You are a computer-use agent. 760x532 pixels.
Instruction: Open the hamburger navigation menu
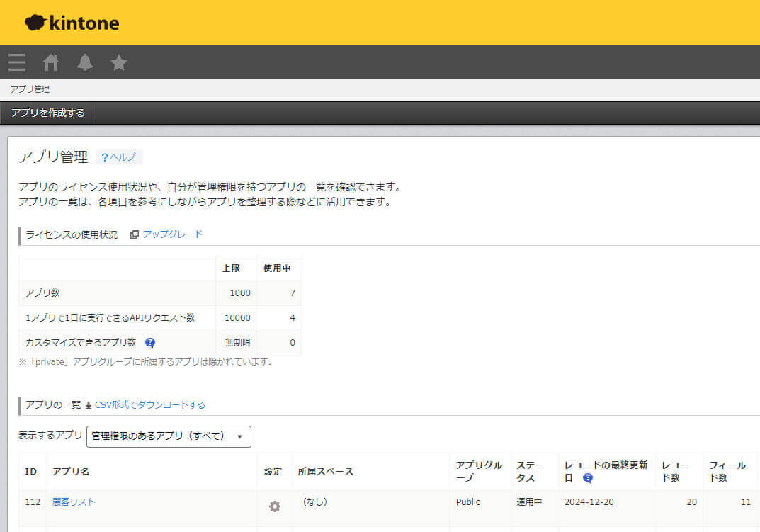(x=16, y=62)
